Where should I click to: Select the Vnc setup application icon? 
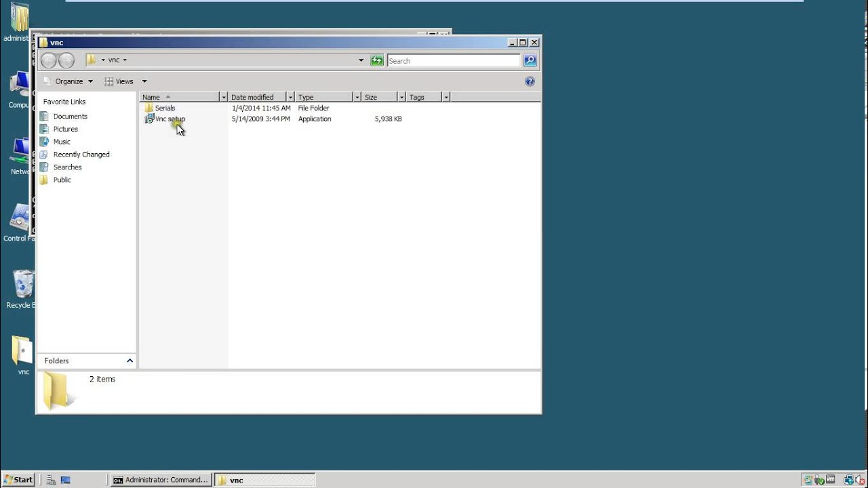pyautogui.click(x=149, y=119)
